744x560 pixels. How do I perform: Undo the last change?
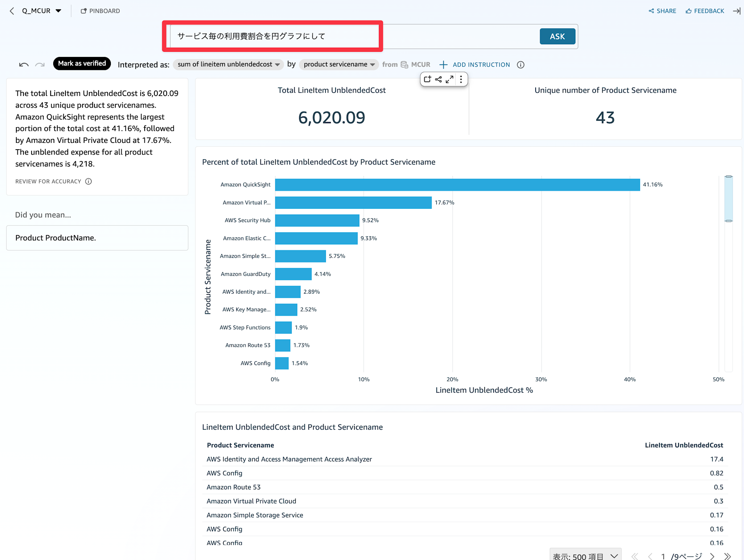[24, 64]
